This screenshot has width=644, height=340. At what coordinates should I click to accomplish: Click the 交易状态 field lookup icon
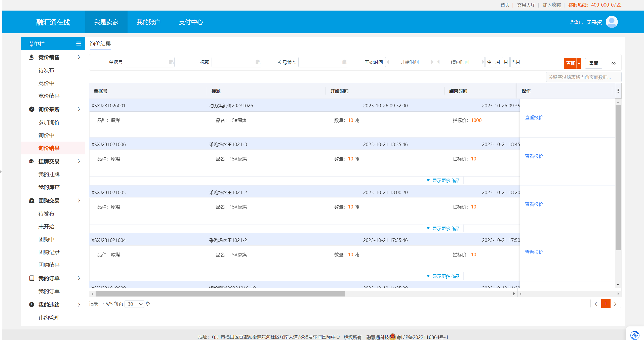345,62
